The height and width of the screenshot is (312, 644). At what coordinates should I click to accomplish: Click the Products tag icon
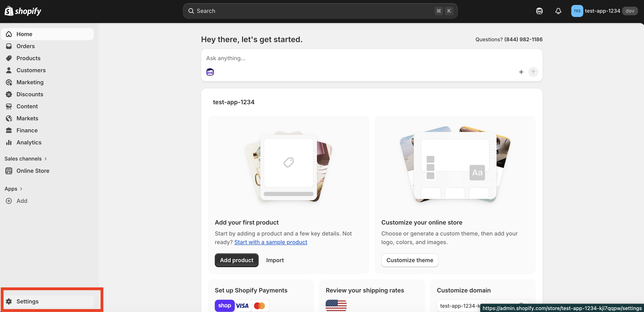[9, 58]
